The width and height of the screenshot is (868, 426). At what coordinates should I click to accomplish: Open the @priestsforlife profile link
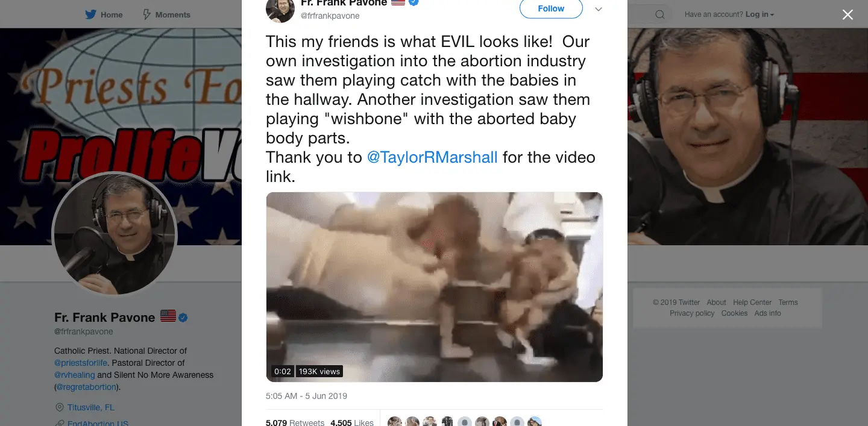pyautogui.click(x=78, y=363)
